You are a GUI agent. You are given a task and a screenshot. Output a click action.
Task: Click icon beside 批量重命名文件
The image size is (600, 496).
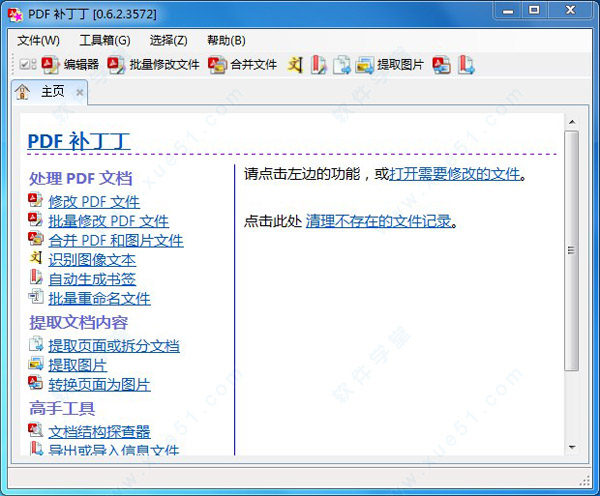36,297
